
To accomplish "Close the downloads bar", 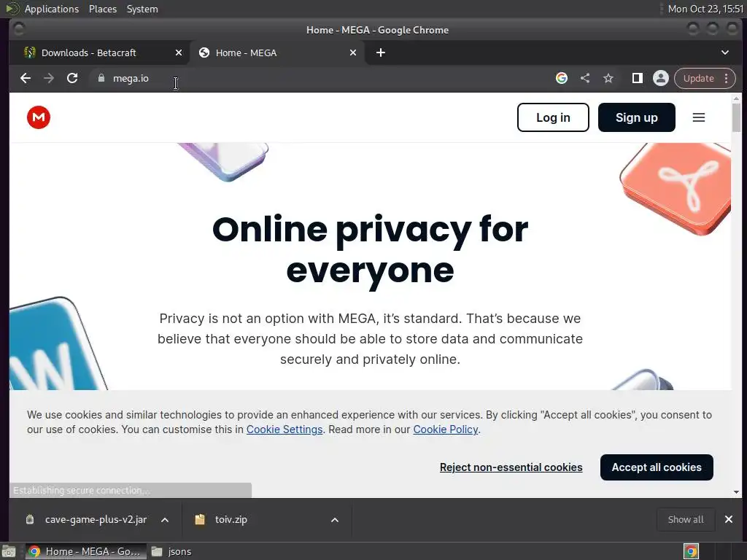I will pos(729,519).
